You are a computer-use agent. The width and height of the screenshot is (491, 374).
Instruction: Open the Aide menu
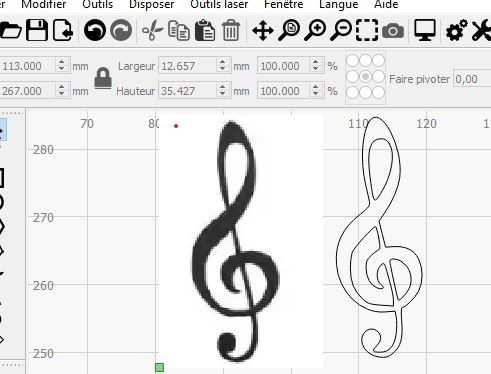[x=386, y=4]
